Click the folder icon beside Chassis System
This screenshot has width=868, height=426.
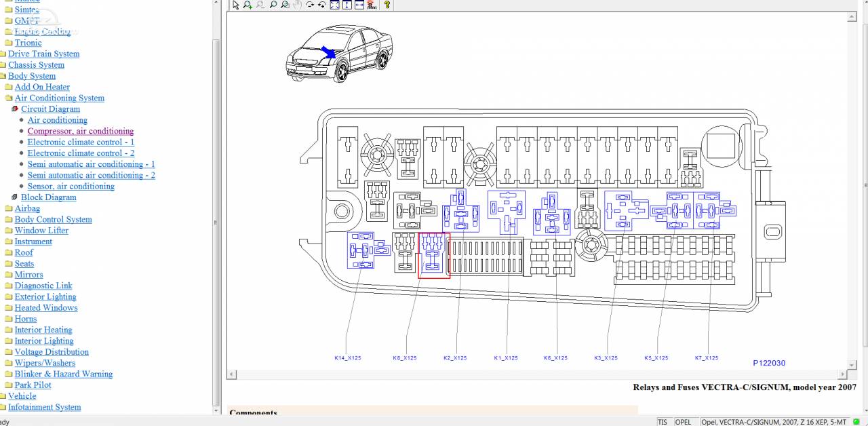3,65
